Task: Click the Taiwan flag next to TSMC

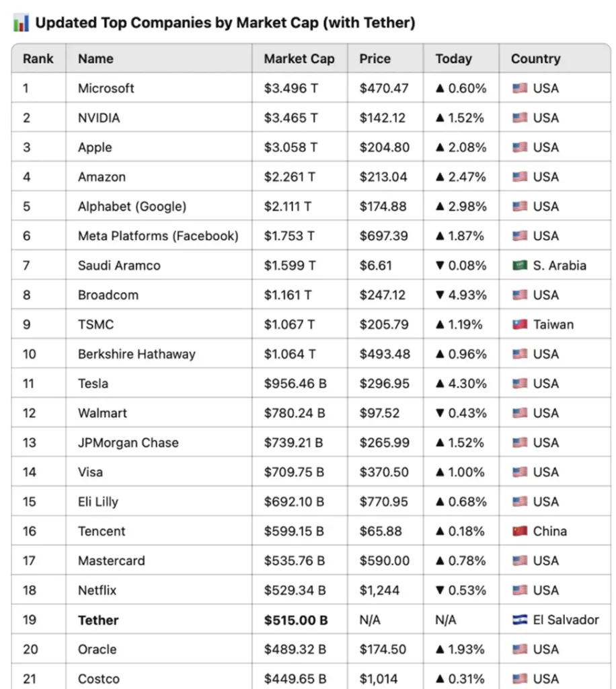Action: [519, 324]
